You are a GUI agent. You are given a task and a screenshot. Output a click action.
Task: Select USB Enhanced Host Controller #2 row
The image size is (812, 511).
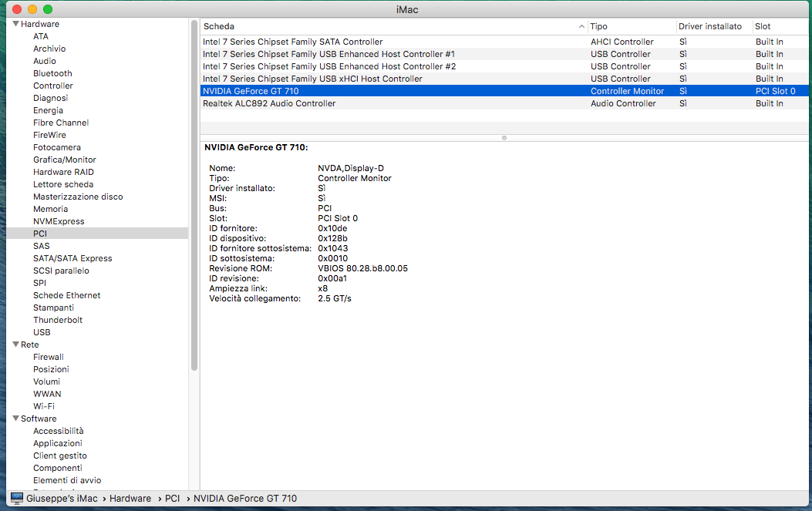pos(504,67)
